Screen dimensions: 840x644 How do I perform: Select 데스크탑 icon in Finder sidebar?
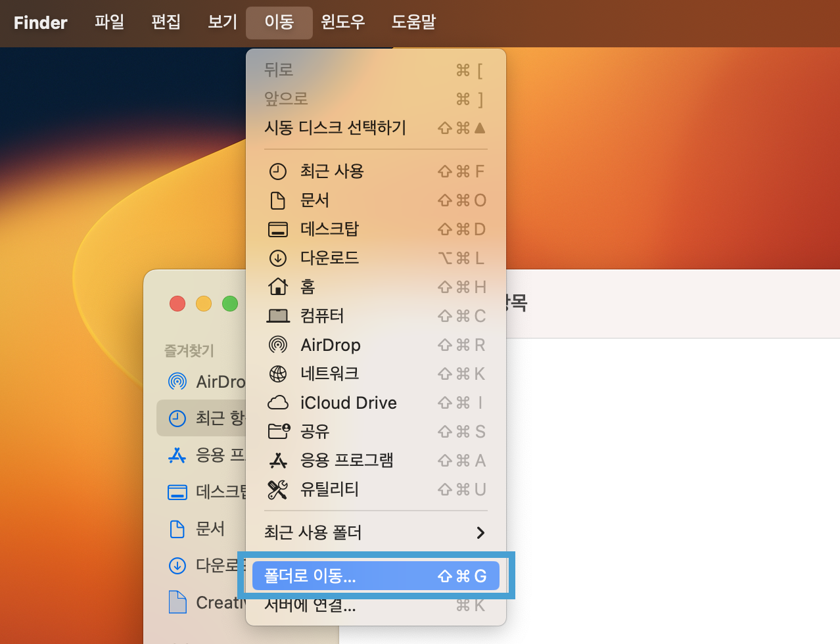click(177, 492)
